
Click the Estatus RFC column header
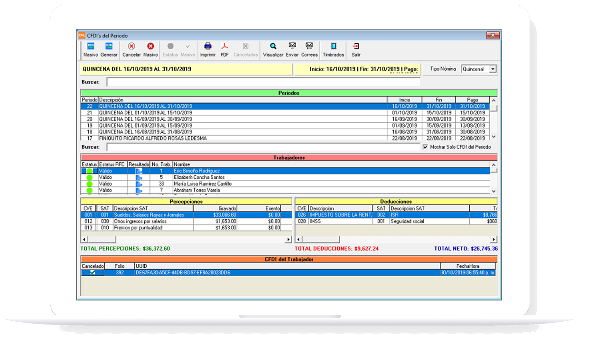[112, 164]
